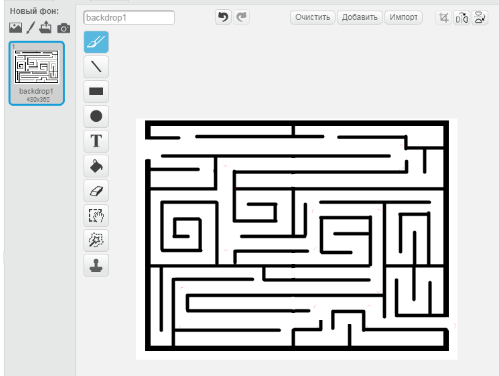499x376 pixels.
Task: Select the Stamp duplicate tool
Action: 96,265
